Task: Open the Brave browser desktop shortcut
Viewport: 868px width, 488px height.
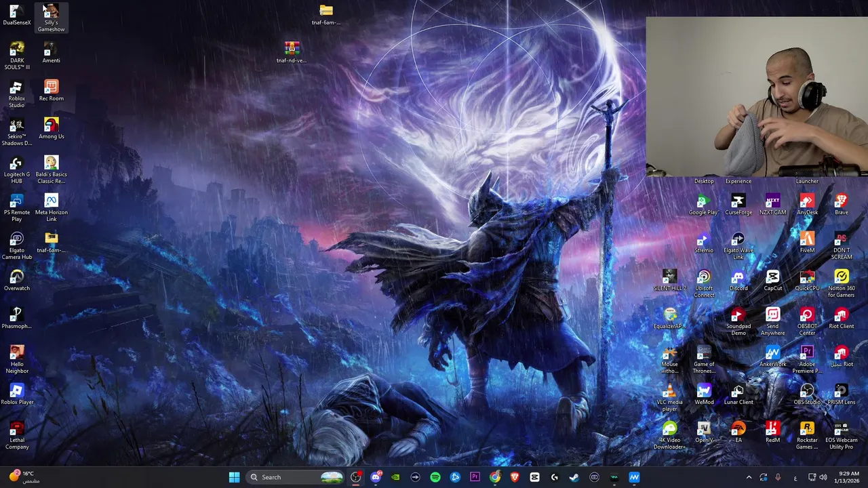Action: pos(841,205)
